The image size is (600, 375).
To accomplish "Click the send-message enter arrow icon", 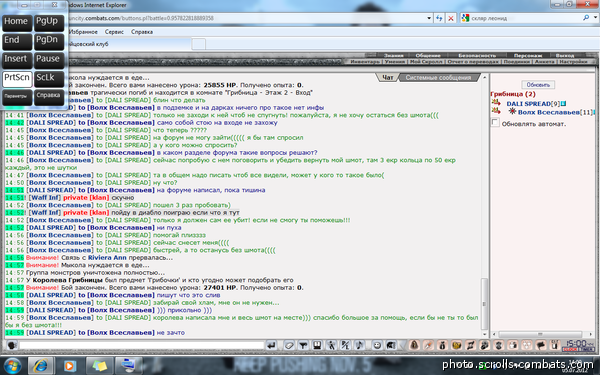I will (x=271, y=346).
